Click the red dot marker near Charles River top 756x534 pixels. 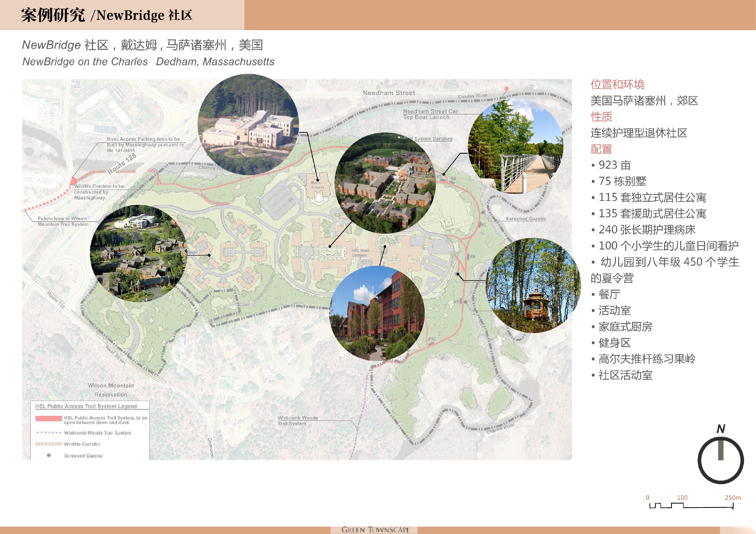tap(507, 89)
